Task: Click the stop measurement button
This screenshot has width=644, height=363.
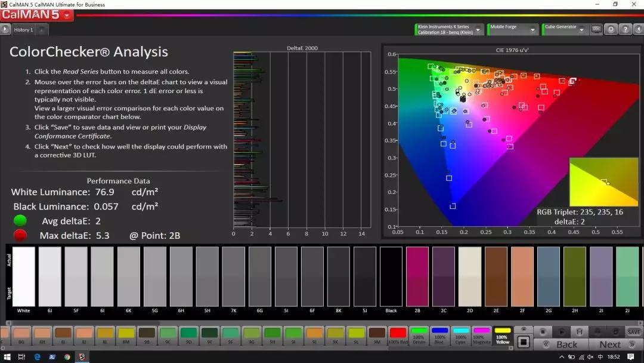Action: point(543,331)
